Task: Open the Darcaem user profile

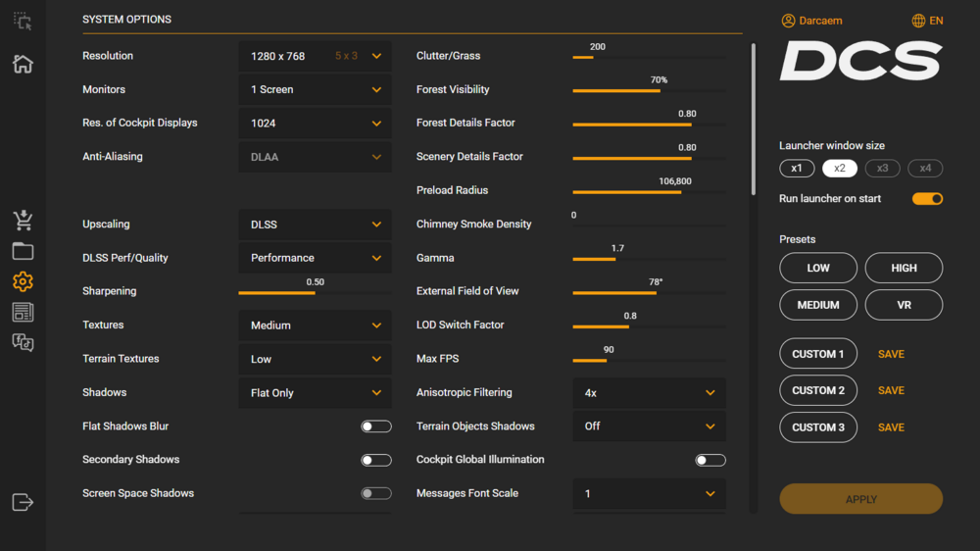Action: tap(811, 21)
